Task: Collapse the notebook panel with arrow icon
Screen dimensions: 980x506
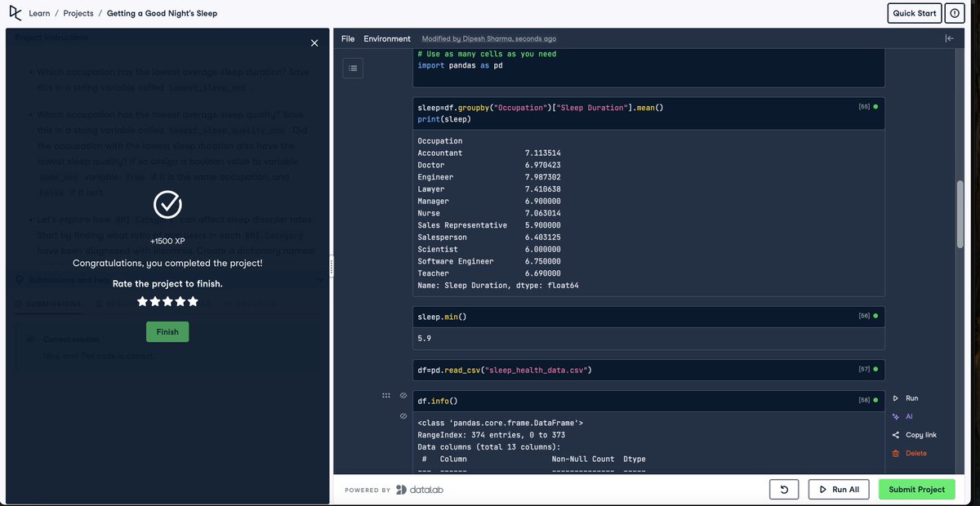Action: pyautogui.click(x=949, y=38)
